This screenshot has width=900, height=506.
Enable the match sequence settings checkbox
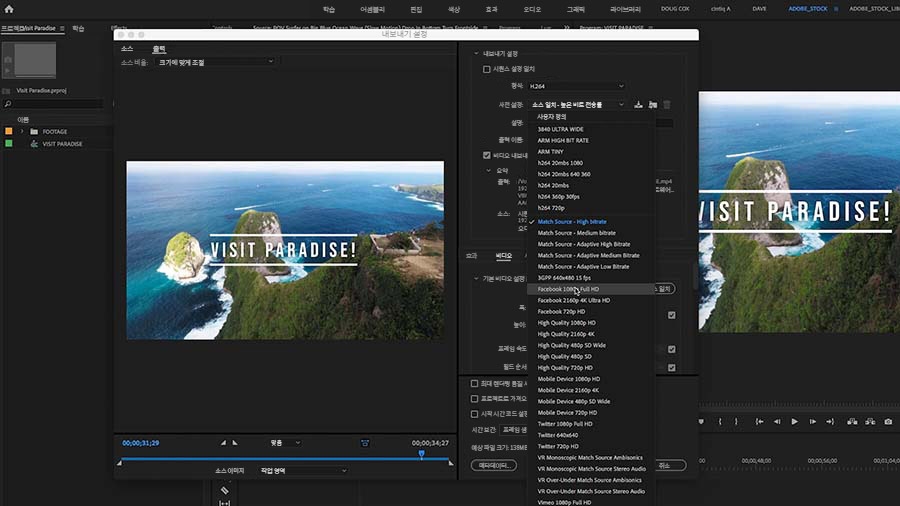click(x=487, y=69)
